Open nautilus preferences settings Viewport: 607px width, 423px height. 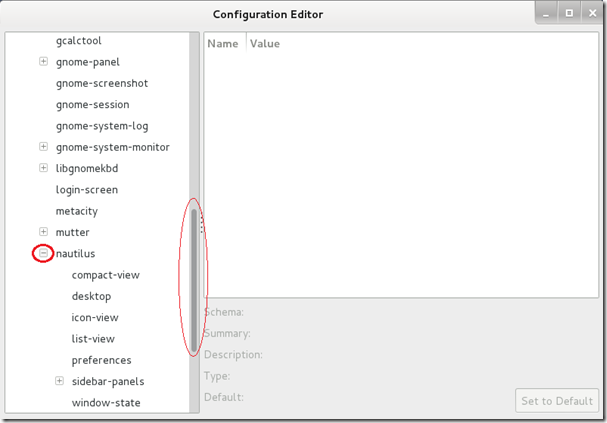pyautogui.click(x=101, y=360)
